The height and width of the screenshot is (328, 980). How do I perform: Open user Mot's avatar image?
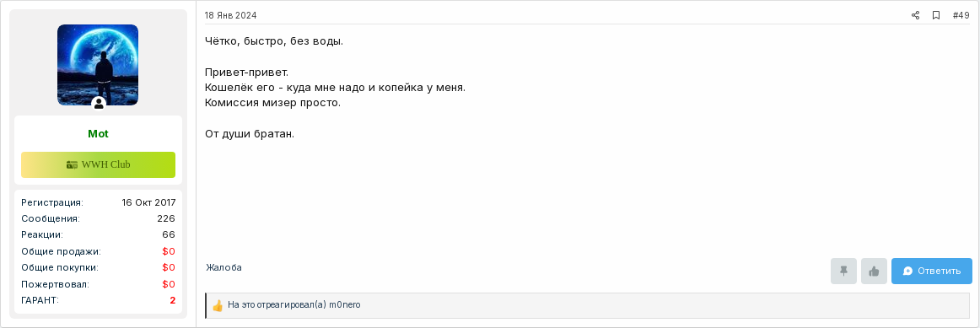[98, 65]
